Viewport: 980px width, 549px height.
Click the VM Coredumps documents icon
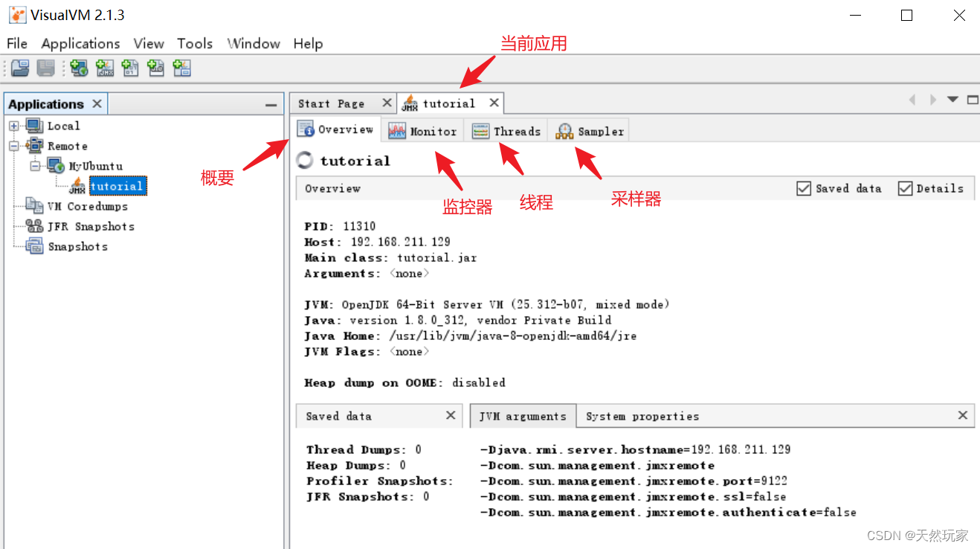pos(35,206)
